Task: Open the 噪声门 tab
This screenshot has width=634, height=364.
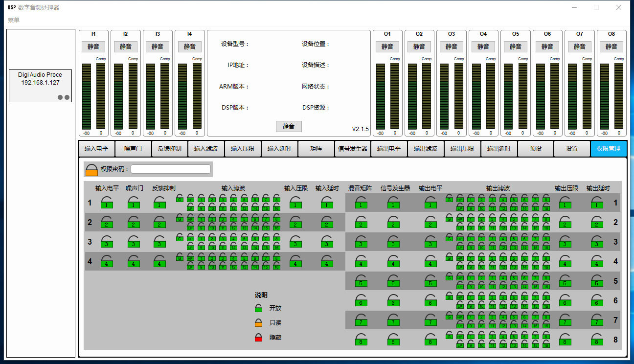Action: pyautogui.click(x=133, y=149)
